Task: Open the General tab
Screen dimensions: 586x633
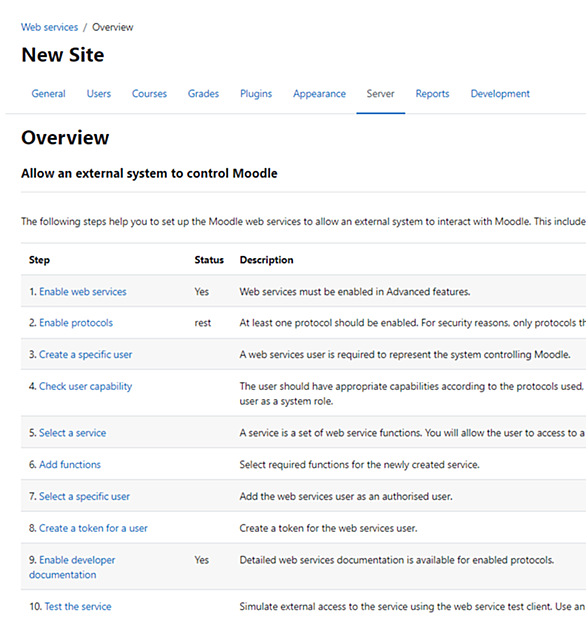Action: click(48, 94)
